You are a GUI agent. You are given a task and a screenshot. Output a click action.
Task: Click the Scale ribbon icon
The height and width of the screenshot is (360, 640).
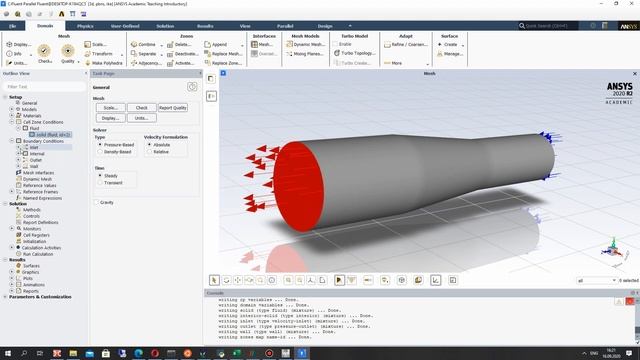point(87,44)
